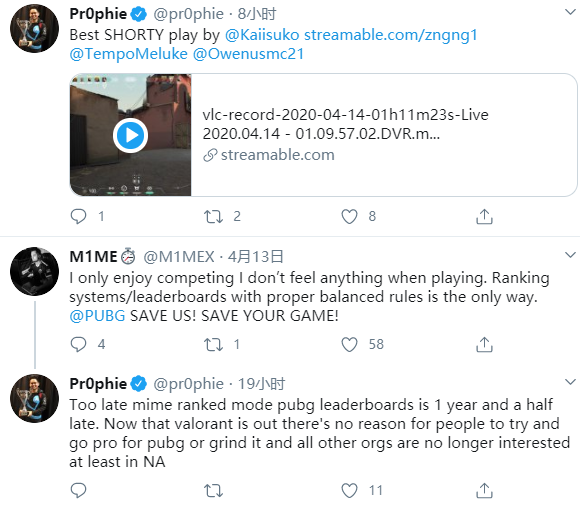Reply to the Best SHORTY play tweet
This screenshot has height=507, width=580.
[x=78, y=216]
